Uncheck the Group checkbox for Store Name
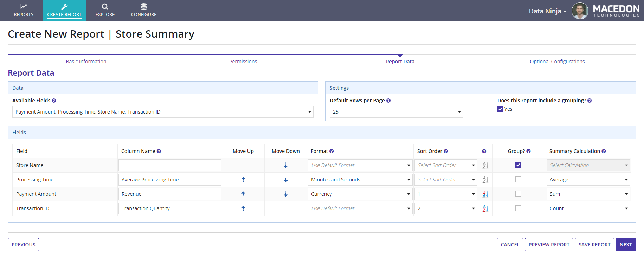This screenshot has height=257, width=644. click(518, 165)
